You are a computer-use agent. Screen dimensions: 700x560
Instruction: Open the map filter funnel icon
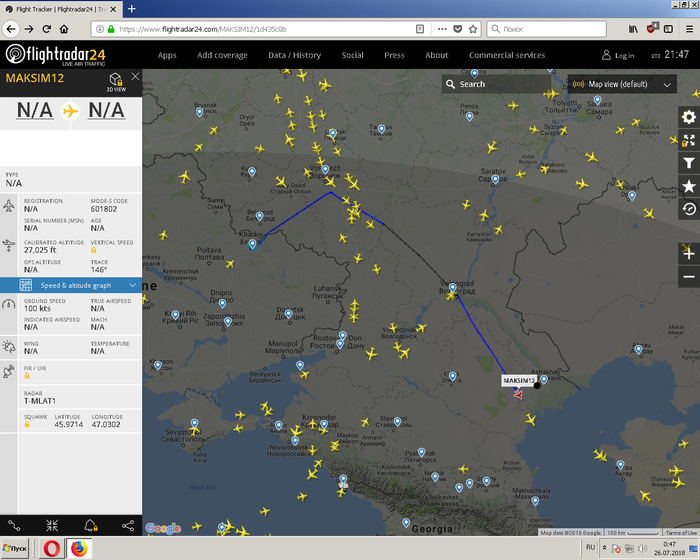689,163
